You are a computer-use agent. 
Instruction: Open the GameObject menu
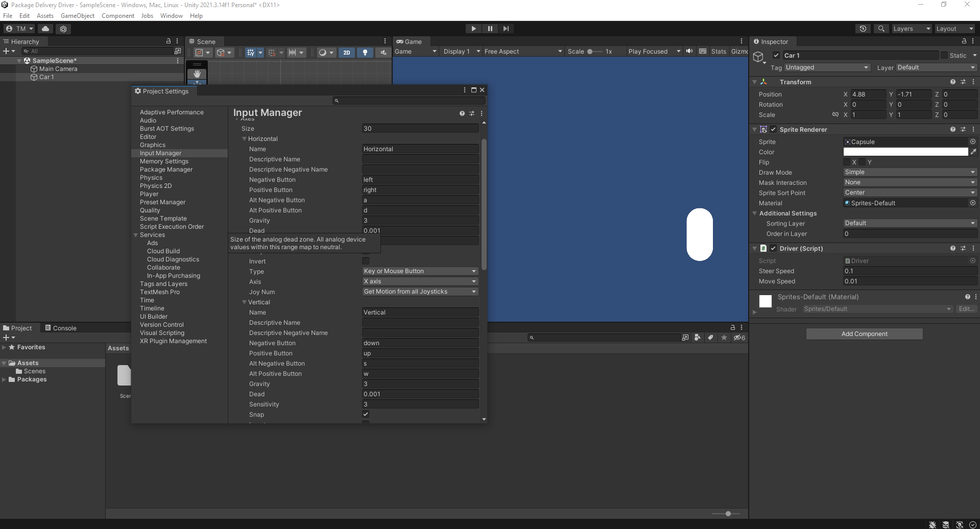(x=78, y=16)
